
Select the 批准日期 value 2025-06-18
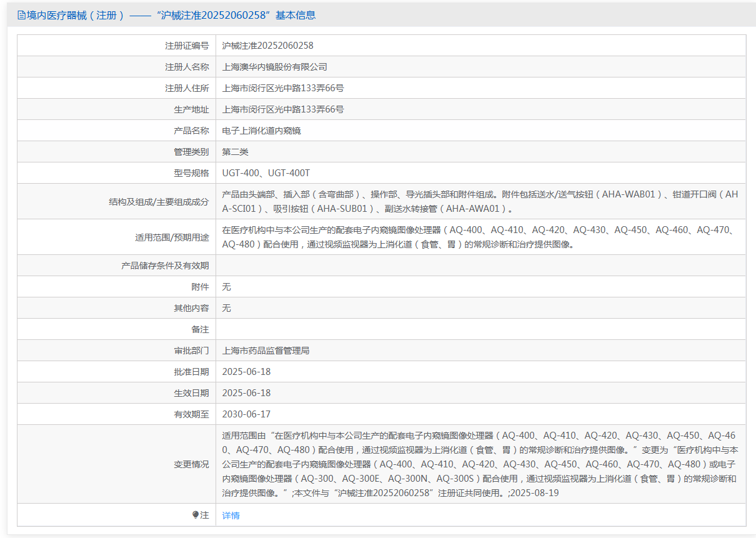[x=246, y=372]
